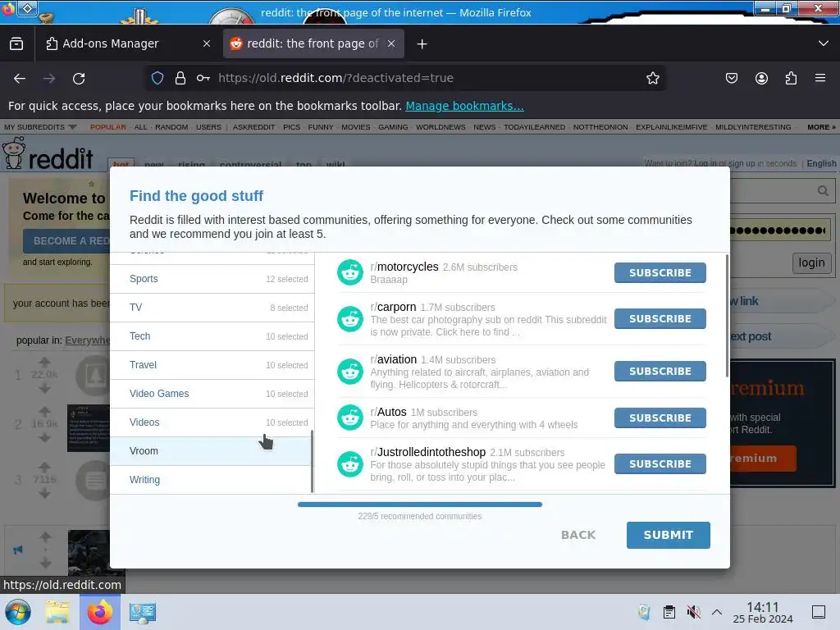840x630 pixels.
Task: Open the taskbar clock showing 14:11
Action: 762,612
